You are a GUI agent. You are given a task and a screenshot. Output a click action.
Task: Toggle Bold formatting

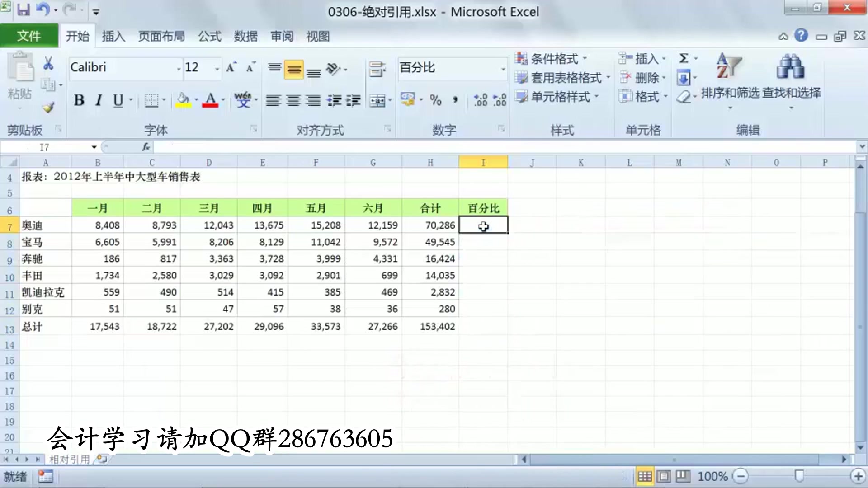79,100
